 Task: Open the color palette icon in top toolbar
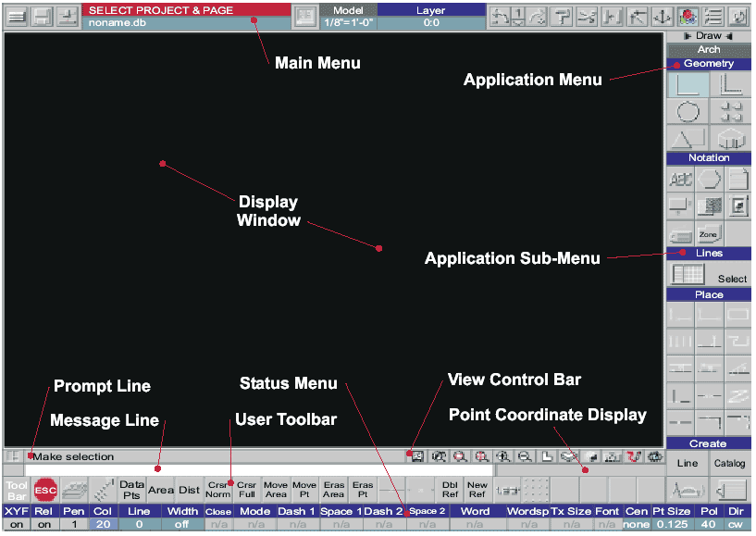pyautogui.click(x=687, y=17)
